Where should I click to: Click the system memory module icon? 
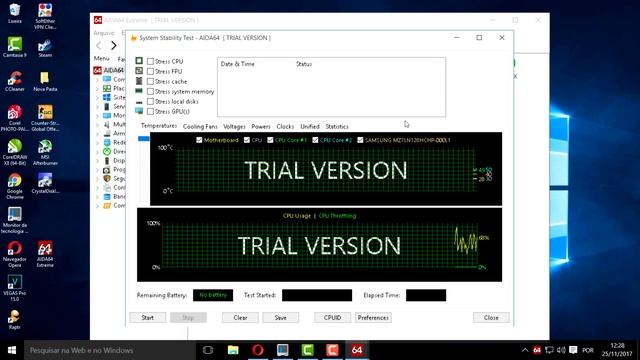(x=139, y=91)
